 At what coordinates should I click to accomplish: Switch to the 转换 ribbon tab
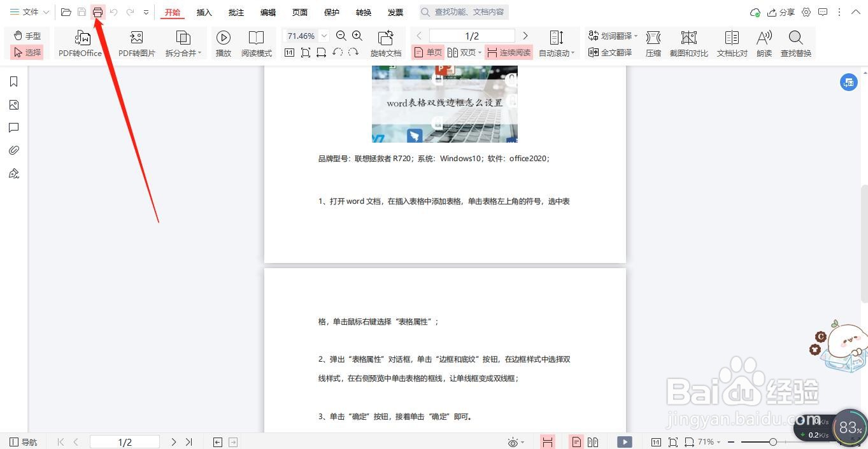[363, 11]
